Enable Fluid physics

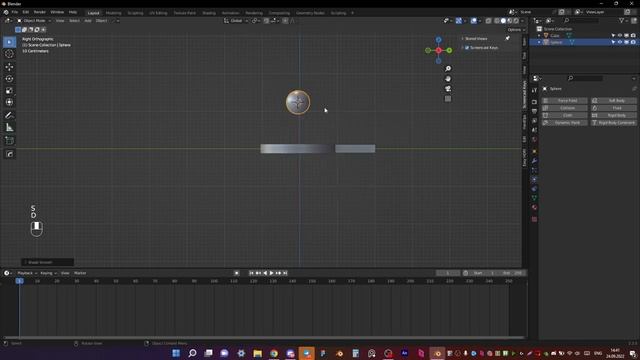click(613, 108)
